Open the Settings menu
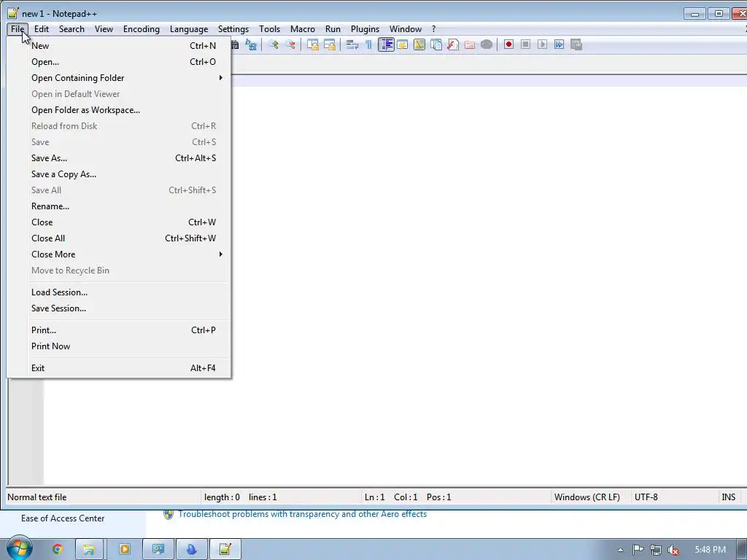The height and width of the screenshot is (560, 747). click(233, 29)
